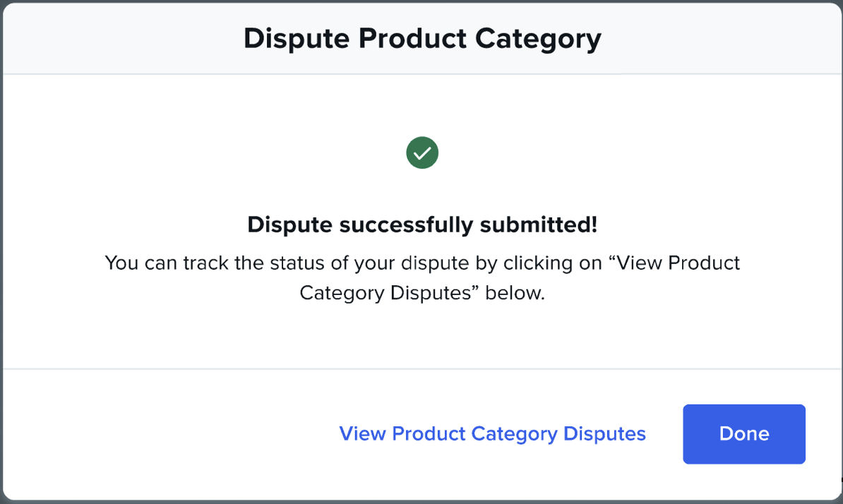Click the word "Category" in the dialog title
The width and height of the screenshot is (843, 504).
[538, 39]
